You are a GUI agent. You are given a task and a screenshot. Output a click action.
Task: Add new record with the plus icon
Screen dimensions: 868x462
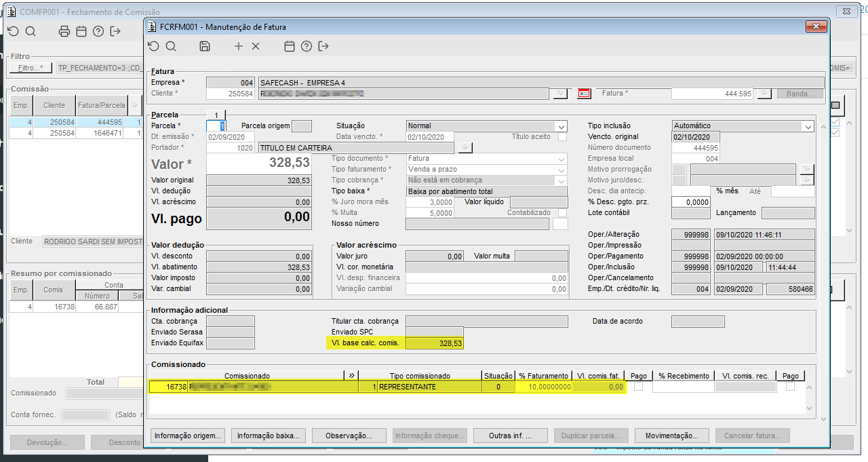tap(238, 46)
